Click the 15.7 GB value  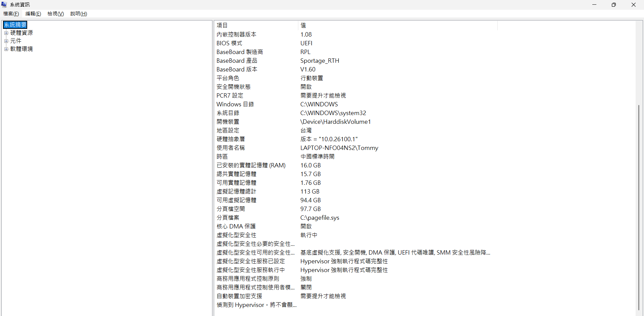(x=310, y=174)
